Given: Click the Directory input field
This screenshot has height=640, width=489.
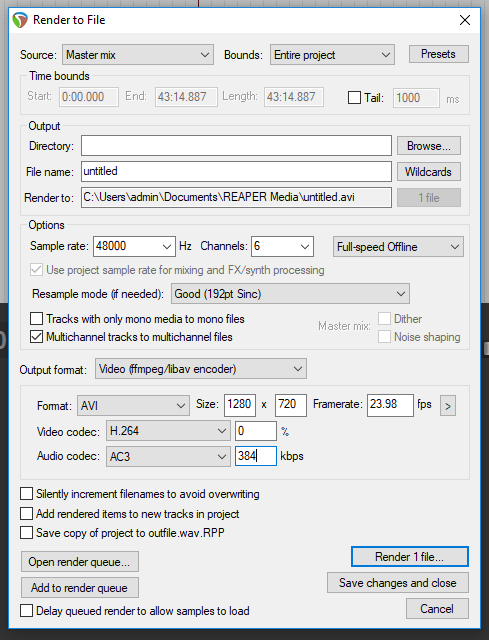Looking at the screenshot, I should 236,146.
